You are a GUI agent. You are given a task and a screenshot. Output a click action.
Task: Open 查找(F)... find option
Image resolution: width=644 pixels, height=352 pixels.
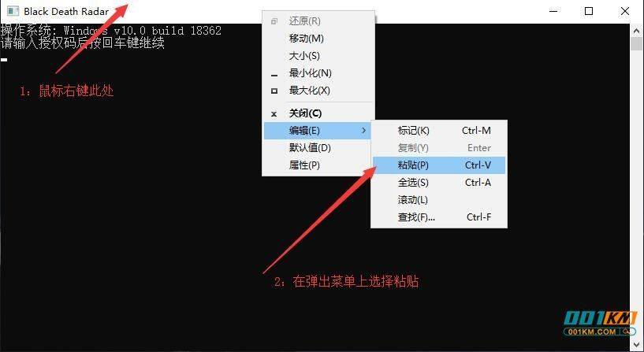pyautogui.click(x=438, y=217)
